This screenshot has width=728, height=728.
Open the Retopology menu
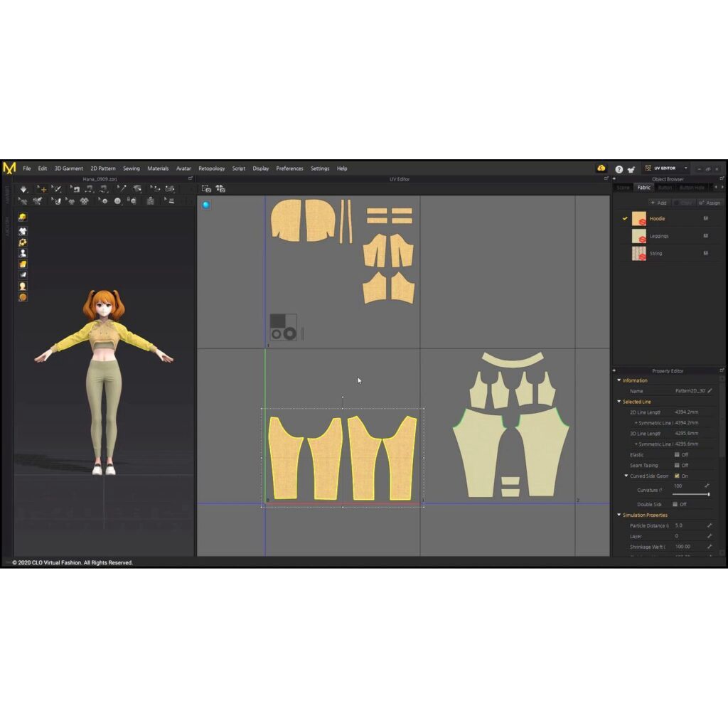[x=212, y=168]
